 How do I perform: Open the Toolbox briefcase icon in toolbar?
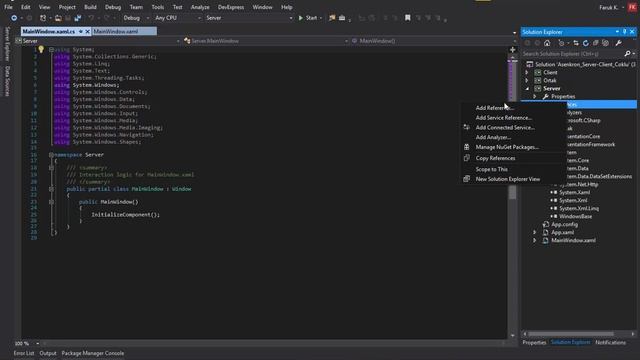(x=342, y=18)
